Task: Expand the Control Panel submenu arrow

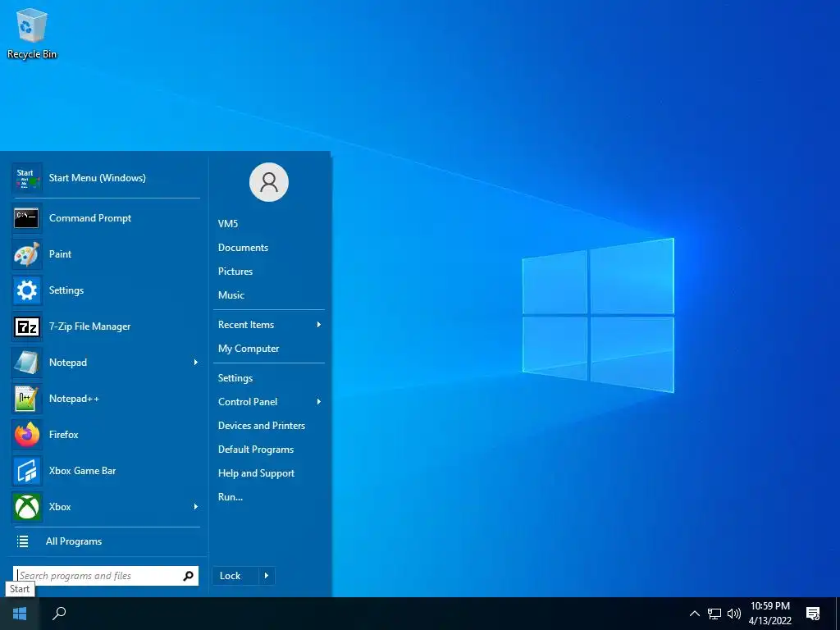Action: coord(319,402)
